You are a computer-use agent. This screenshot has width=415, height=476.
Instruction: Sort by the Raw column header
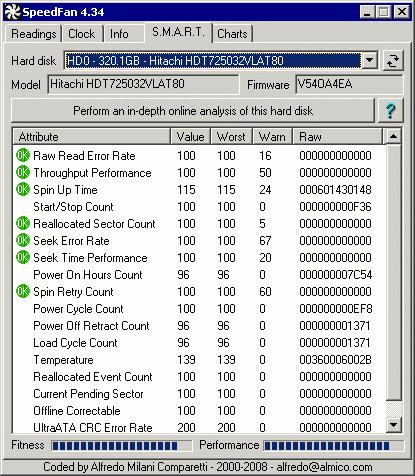tap(337, 137)
